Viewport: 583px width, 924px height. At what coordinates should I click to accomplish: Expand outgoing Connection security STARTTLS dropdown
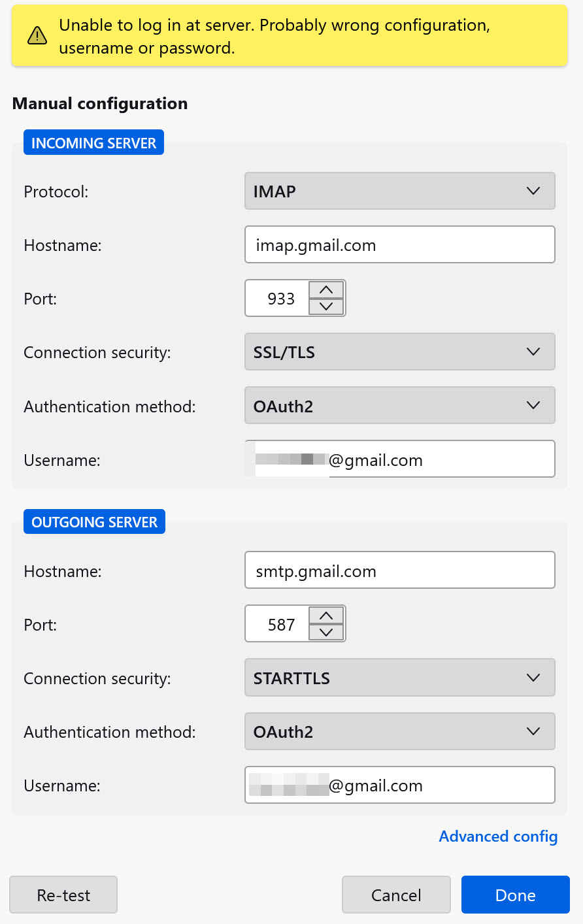tap(399, 678)
